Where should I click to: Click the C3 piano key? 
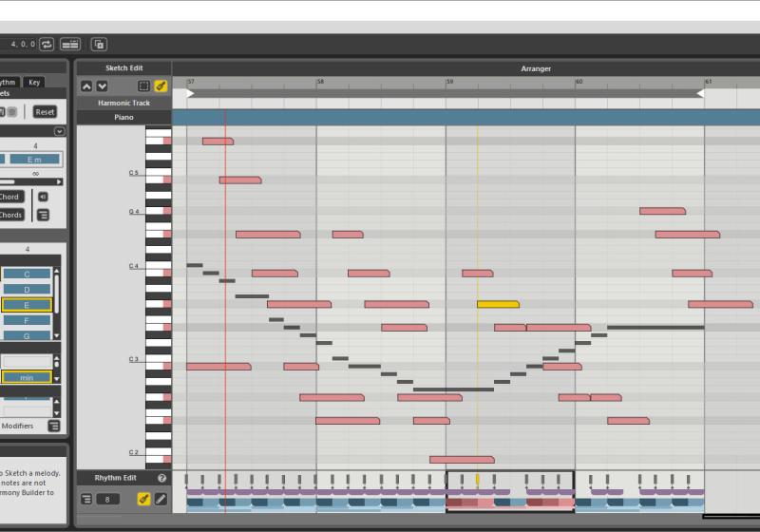(159, 359)
